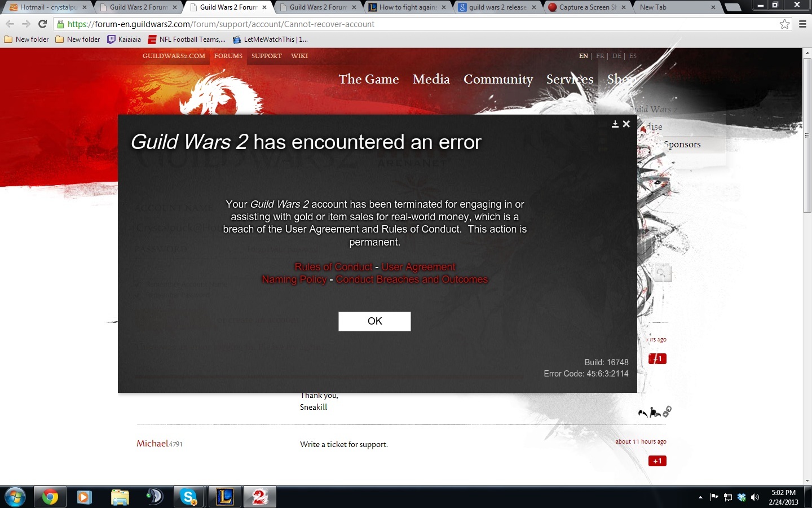Click the forum URL in the address bar

point(221,24)
